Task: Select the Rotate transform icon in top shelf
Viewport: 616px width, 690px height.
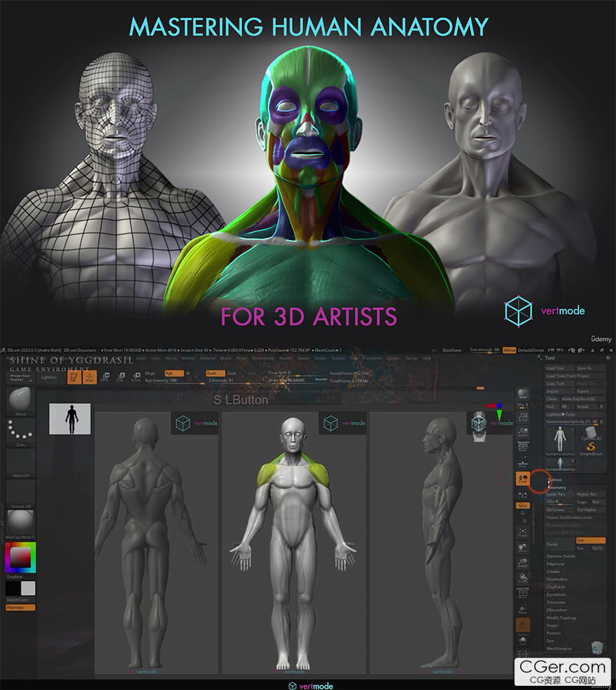Action: click(136, 377)
